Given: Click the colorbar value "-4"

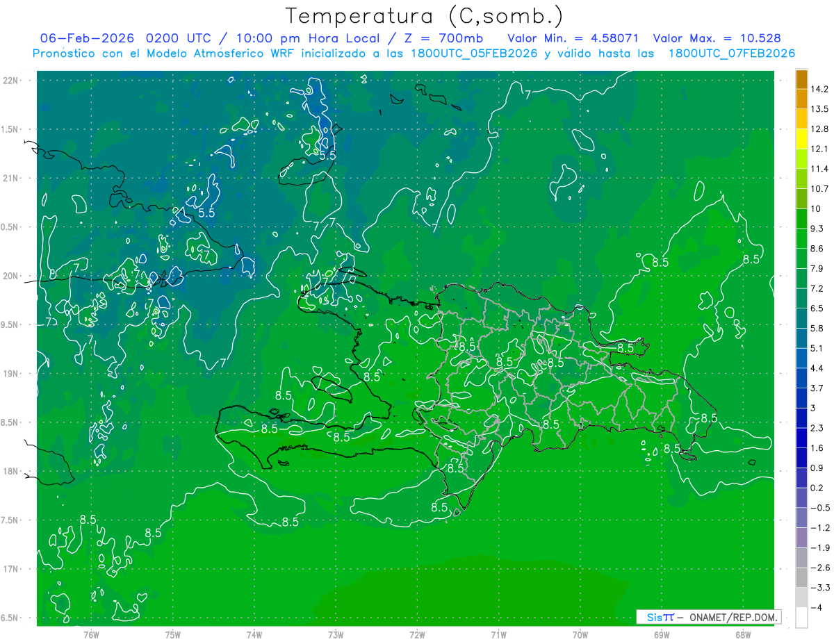Looking at the screenshot, I should pyautogui.click(x=817, y=607).
